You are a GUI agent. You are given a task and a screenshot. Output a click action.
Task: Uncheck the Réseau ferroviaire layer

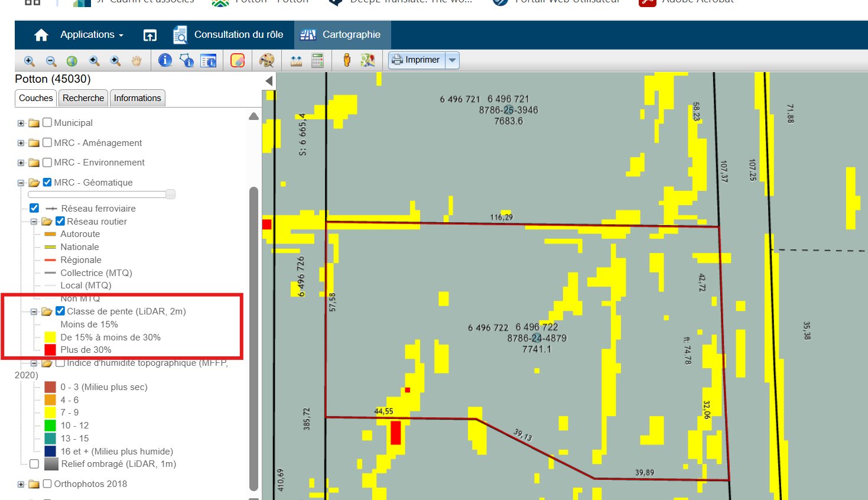(34, 208)
